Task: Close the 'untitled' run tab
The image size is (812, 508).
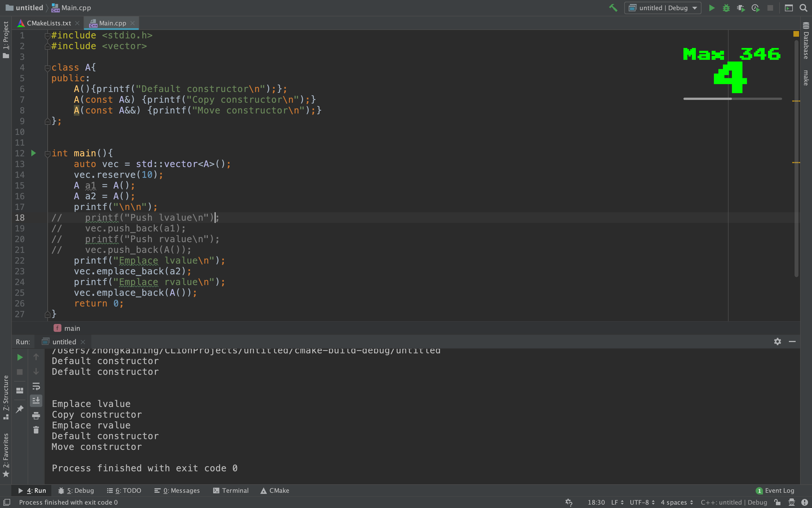Action: pos(83,342)
